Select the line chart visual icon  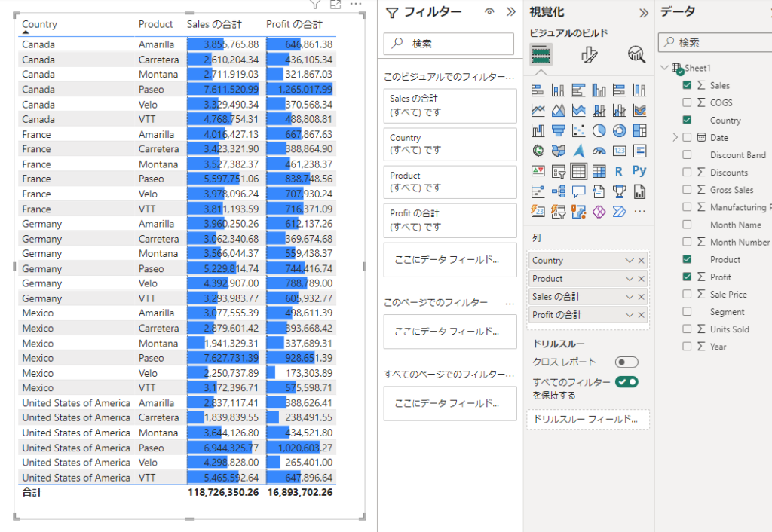tap(538, 109)
